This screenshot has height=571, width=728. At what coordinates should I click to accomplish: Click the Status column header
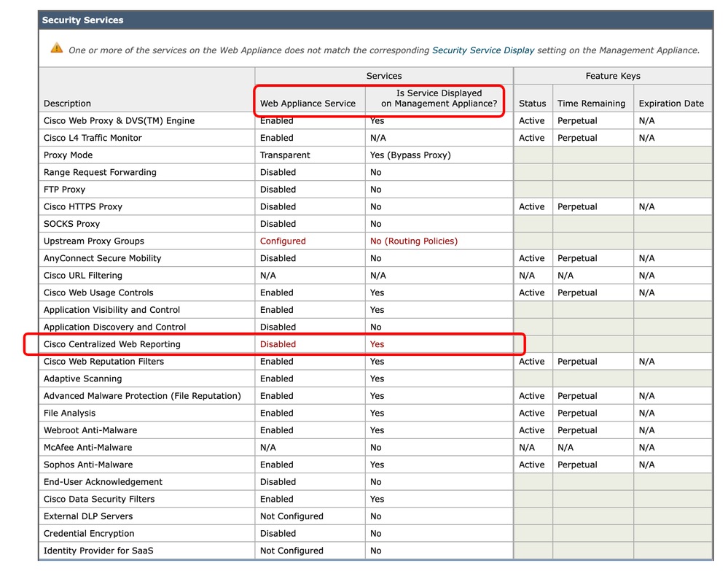pos(531,103)
